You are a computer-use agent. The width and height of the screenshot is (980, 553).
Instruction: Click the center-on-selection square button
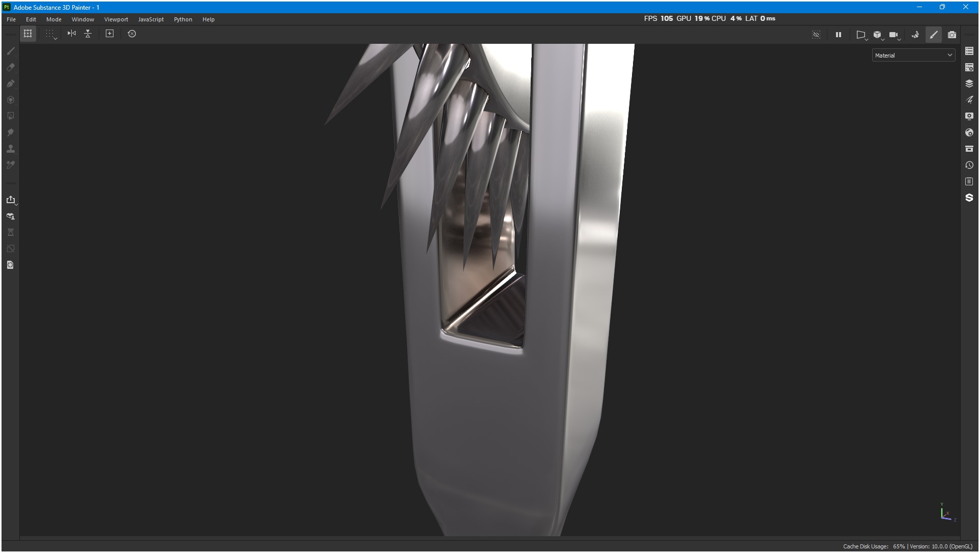[x=109, y=34]
